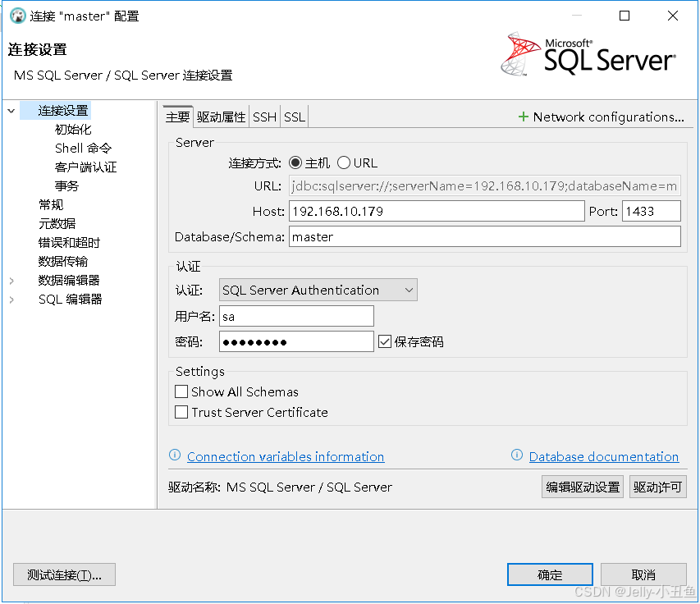Select Shell 命令 in the left tree

point(83,149)
